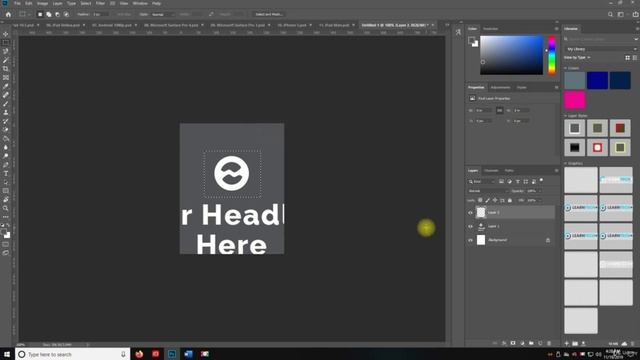The image size is (640, 360).
Task: Open the File menu
Action: pyautogui.click(x=17, y=3)
